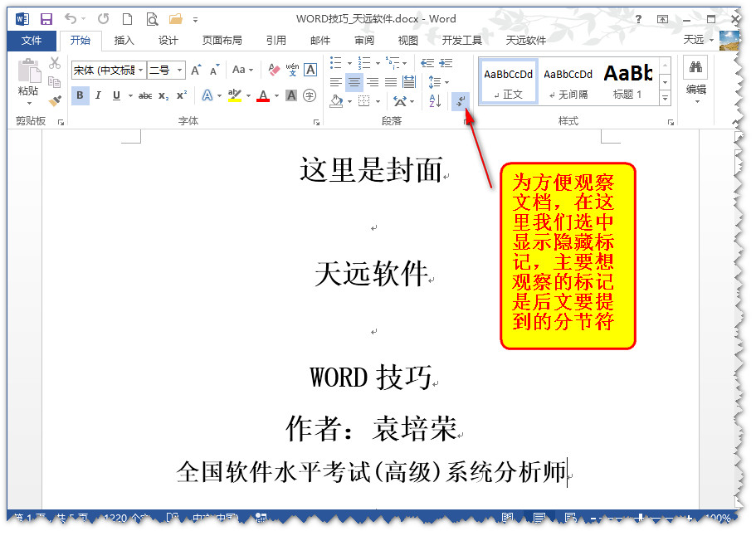Click the 天远软件 line in the document
Image resolution: width=756 pixels, height=536 pixels.
coord(371,274)
